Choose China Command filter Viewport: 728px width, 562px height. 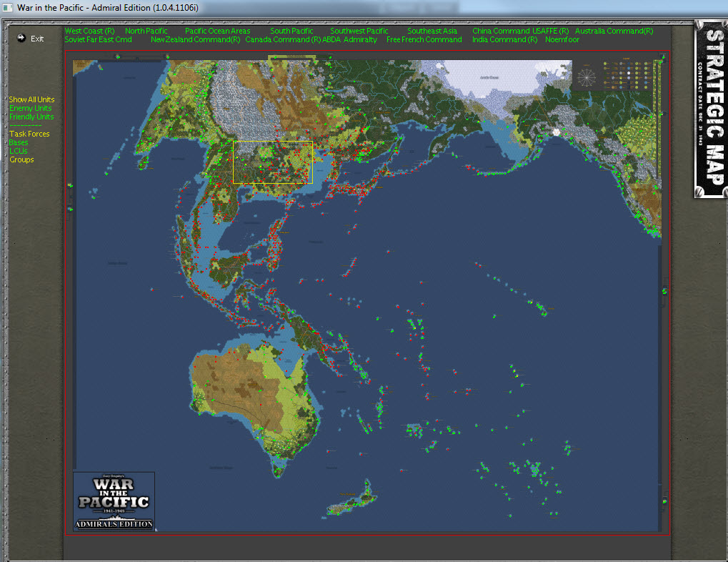click(501, 31)
